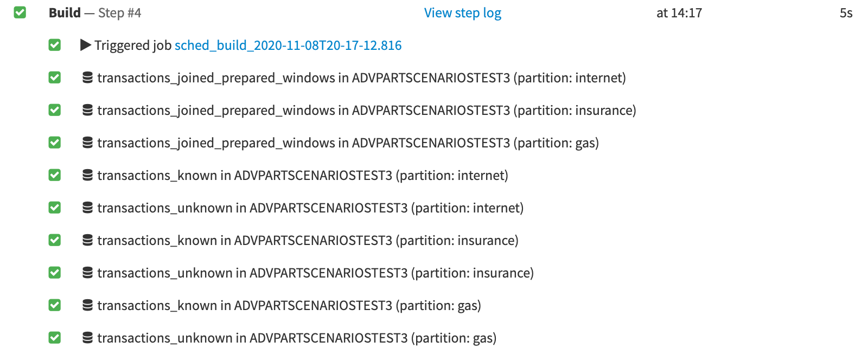Expand the Triggered job disclosure triangle
The image size is (868, 361).
85,45
